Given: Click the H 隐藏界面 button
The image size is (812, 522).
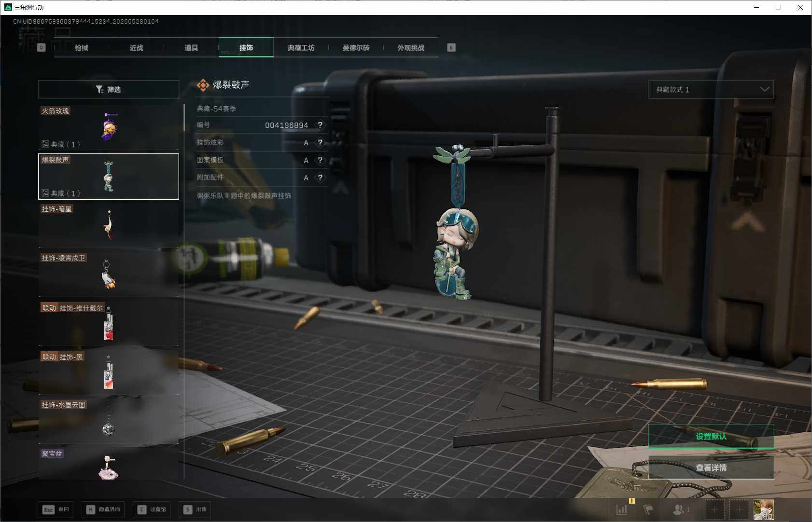Looking at the screenshot, I should [103, 509].
